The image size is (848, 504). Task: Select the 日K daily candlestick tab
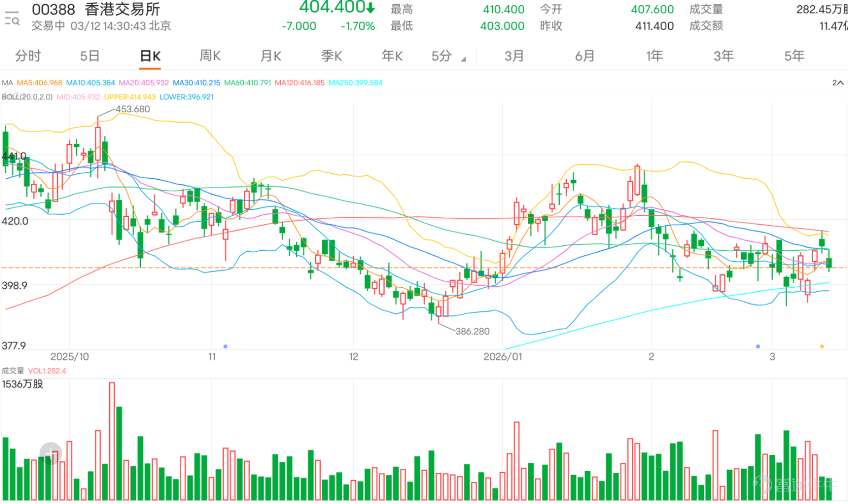[150, 56]
